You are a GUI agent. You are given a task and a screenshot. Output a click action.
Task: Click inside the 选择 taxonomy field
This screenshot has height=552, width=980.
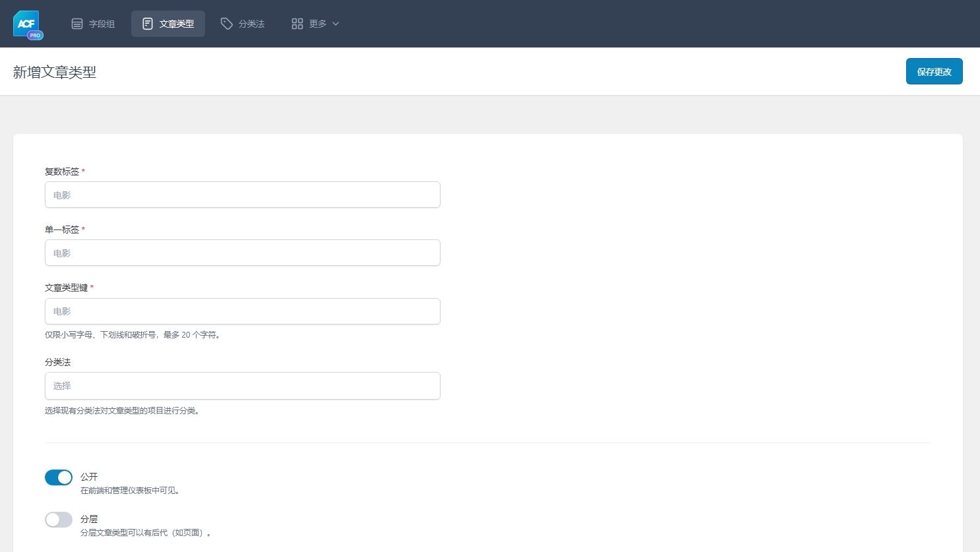242,386
